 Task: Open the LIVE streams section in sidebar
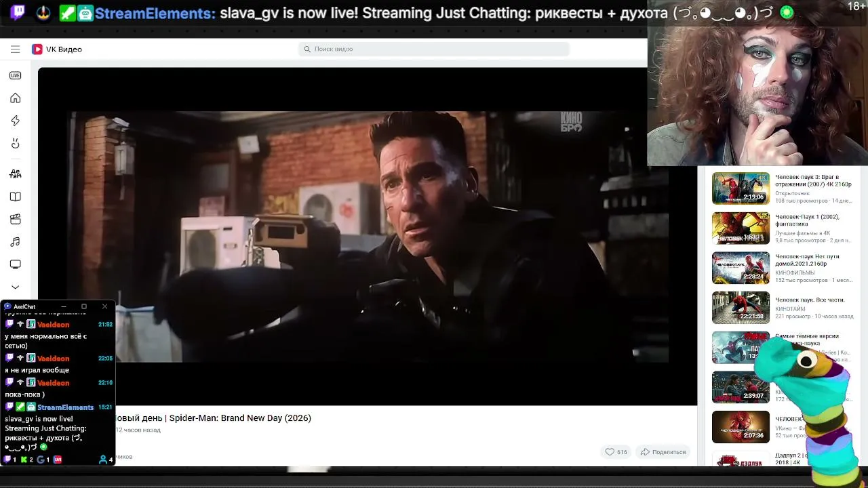[x=15, y=75]
